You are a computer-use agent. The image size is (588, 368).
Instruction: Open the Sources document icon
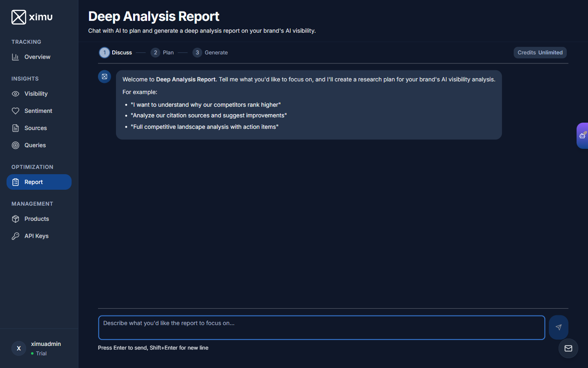[16, 128]
